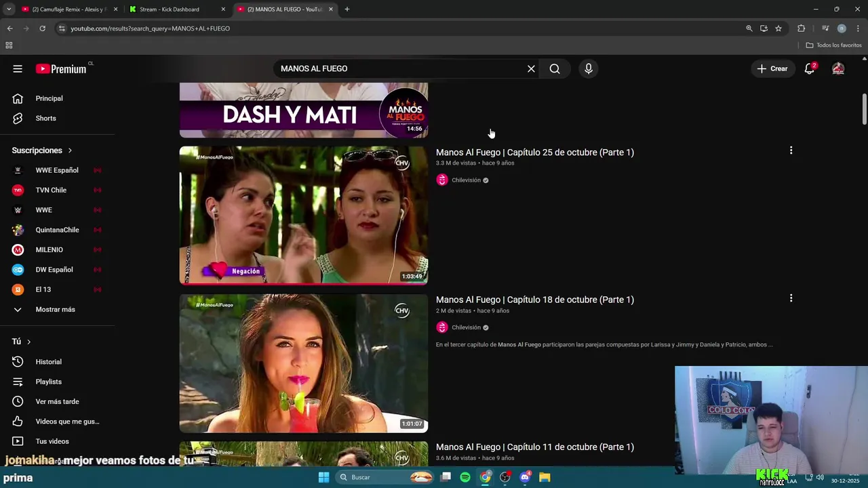
Task: Open Discord from the taskbar
Action: [x=525, y=477]
